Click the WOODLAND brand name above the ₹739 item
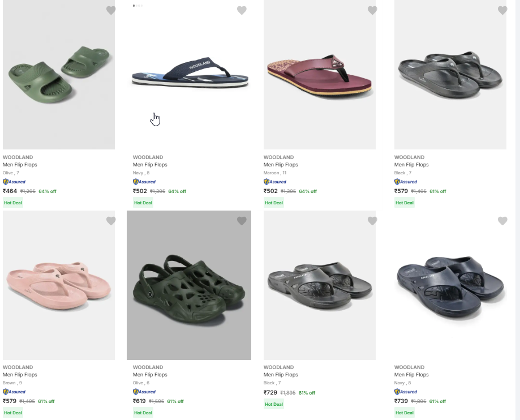Image resolution: width=520 pixels, height=420 pixels. tap(409, 367)
